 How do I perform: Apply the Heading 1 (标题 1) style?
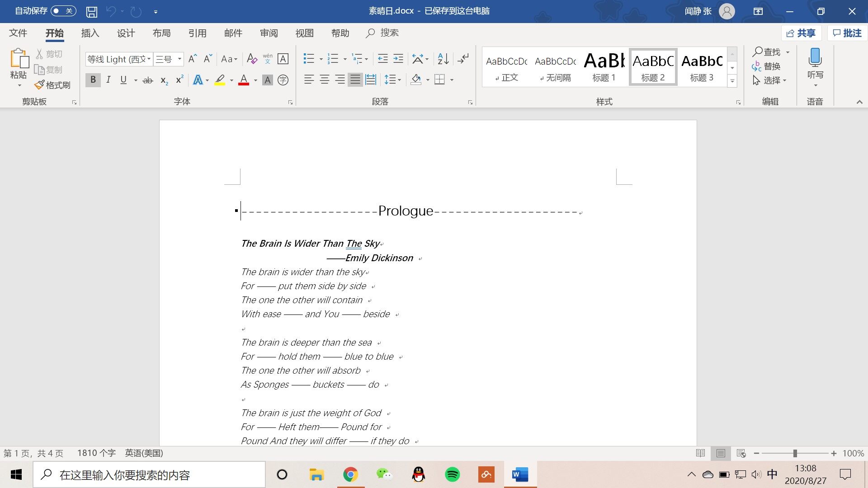click(x=604, y=67)
